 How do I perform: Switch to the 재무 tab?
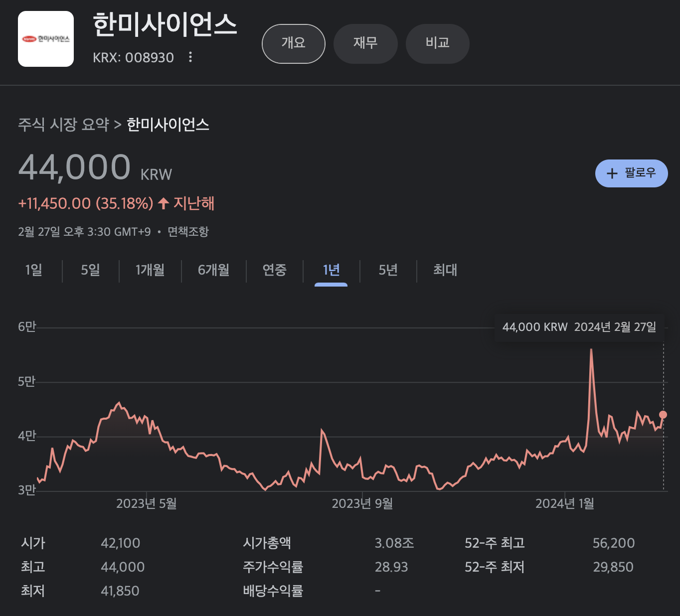[x=365, y=44]
